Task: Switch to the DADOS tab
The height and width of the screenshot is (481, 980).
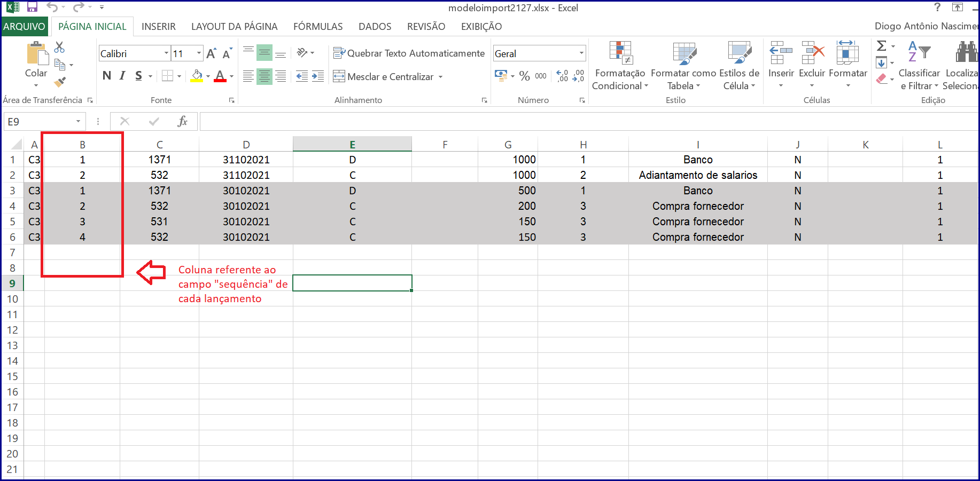Action: click(x=375, y=26)
